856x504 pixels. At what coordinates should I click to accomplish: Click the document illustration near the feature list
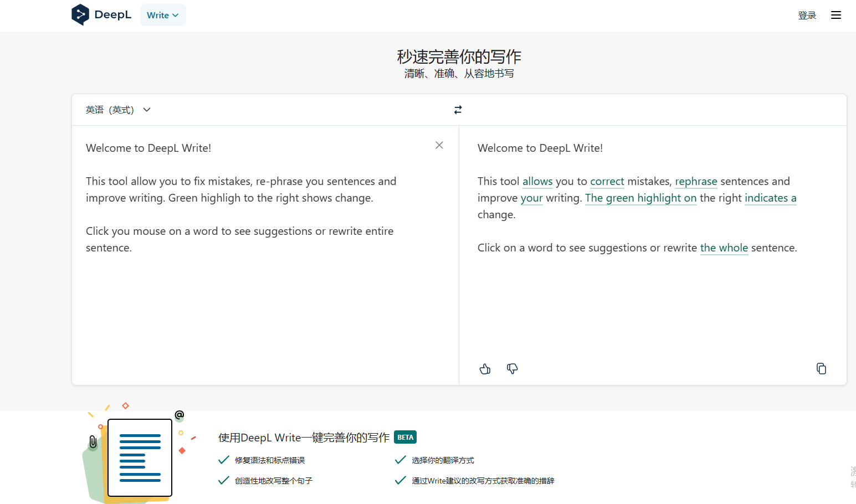(139, 458)
